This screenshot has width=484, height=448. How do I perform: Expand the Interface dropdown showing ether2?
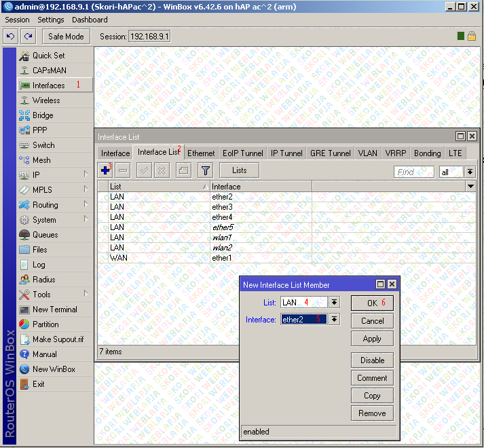pyautogui.click(x=334, y=320)
